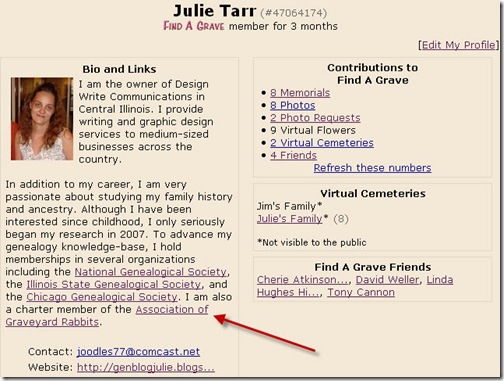Click the member ID #47064174
The width and height of the screenshot is (504, 381).
(x=293, y=13)
